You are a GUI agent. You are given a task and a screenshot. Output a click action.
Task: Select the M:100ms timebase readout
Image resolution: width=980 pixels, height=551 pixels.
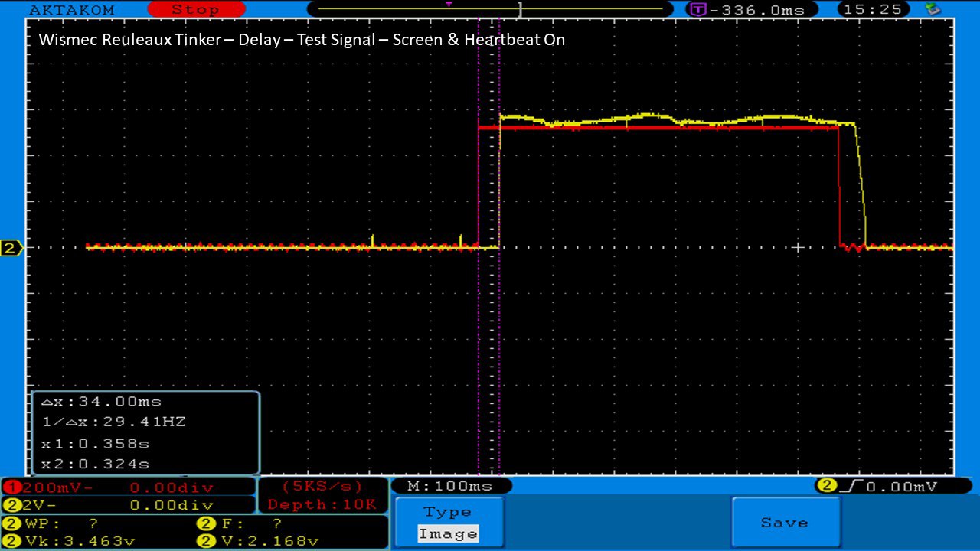[x=450, y=486]
